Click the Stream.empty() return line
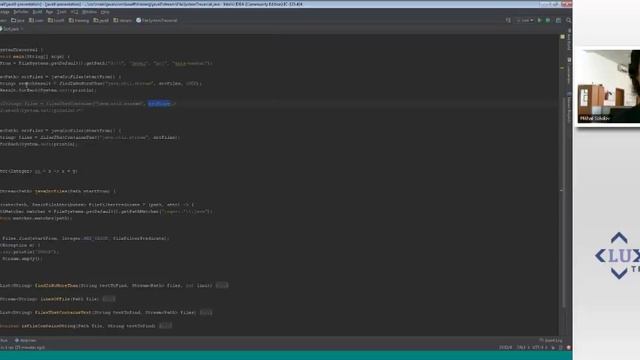 point(22,258)
